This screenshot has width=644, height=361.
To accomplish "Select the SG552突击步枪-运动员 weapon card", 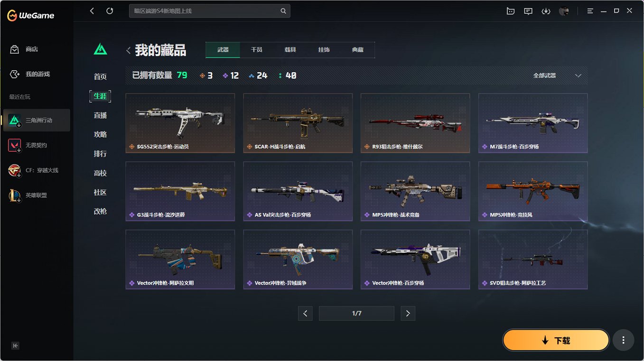I will tap(180, 123).
